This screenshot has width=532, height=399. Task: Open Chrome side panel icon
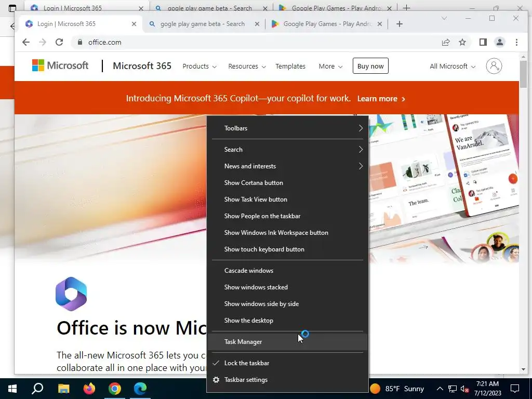coord(483,42)
